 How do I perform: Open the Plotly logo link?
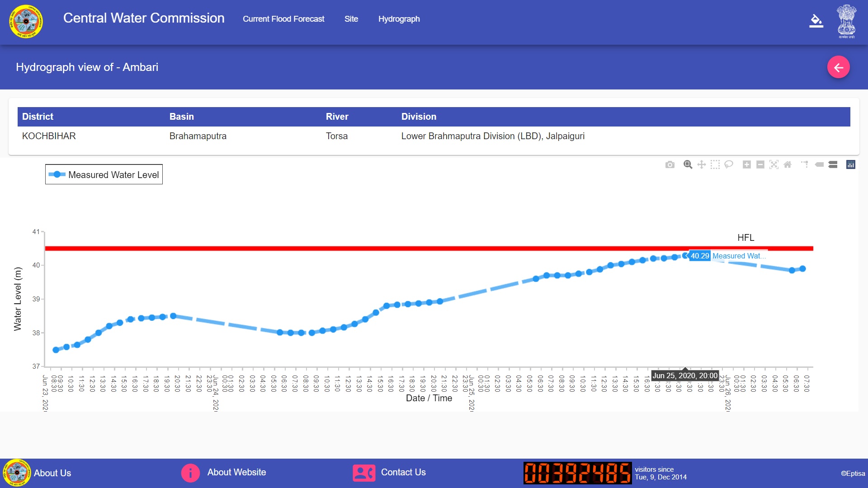pos(850,165)
